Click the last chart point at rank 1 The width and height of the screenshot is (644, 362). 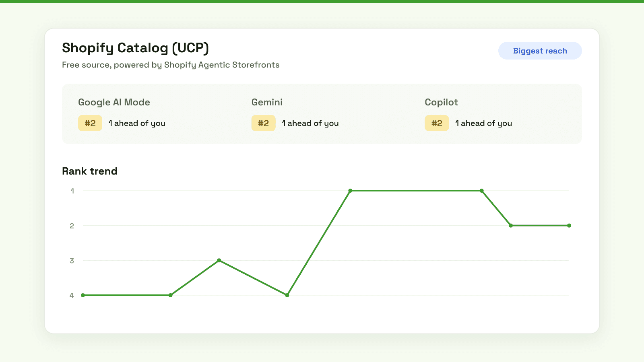pyautogui.click(x=481, y=191)
